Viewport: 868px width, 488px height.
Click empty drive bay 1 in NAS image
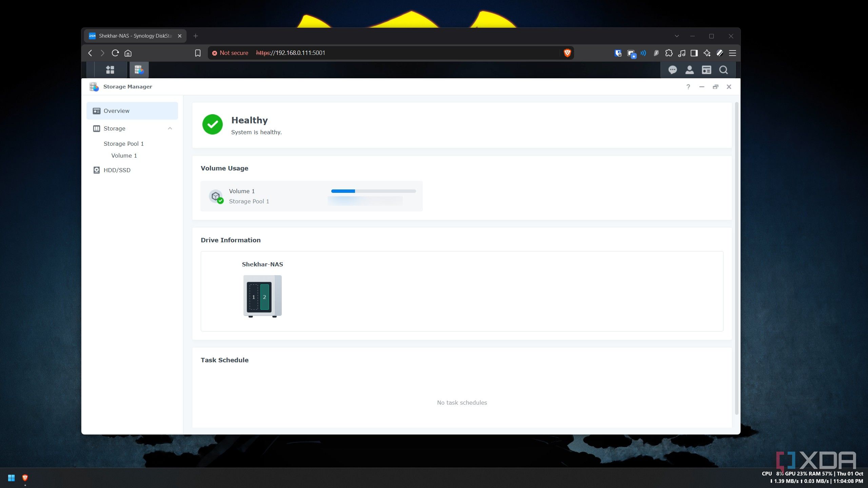point(254,297)
